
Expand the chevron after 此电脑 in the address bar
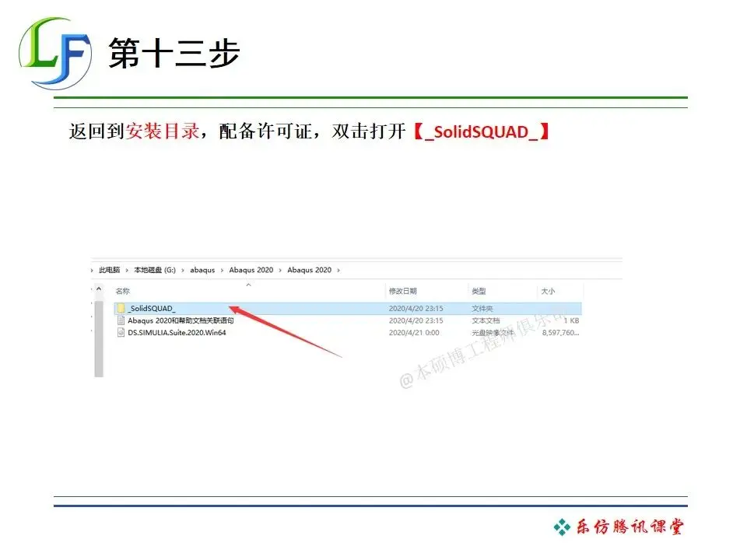[127, 270]
